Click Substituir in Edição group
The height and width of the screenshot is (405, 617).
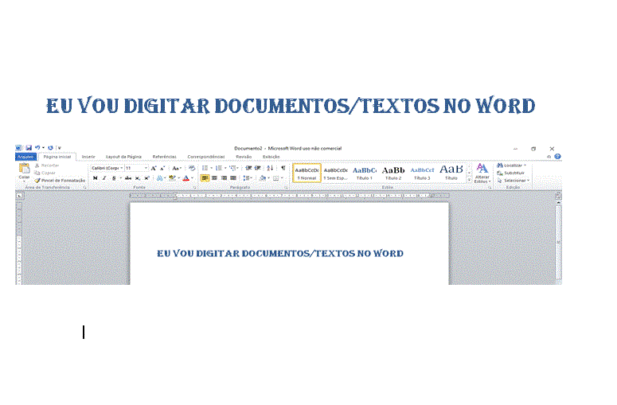click(x=511, y=173)
